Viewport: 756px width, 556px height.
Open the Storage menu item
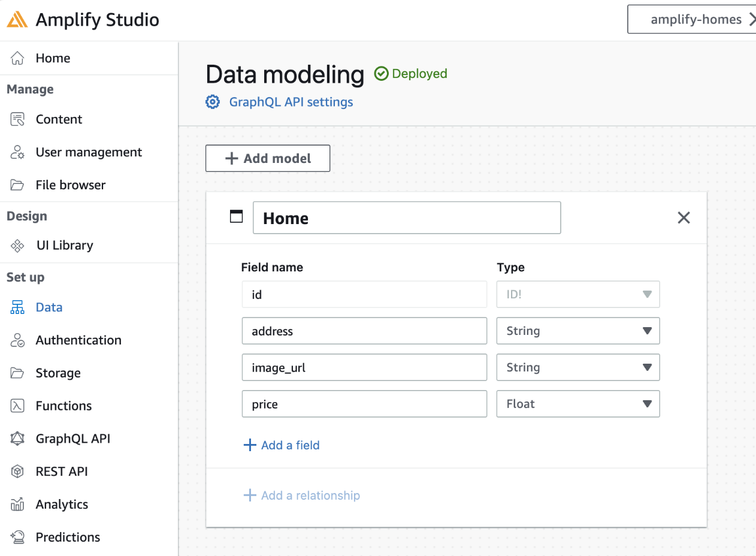(x=58, y=373)
